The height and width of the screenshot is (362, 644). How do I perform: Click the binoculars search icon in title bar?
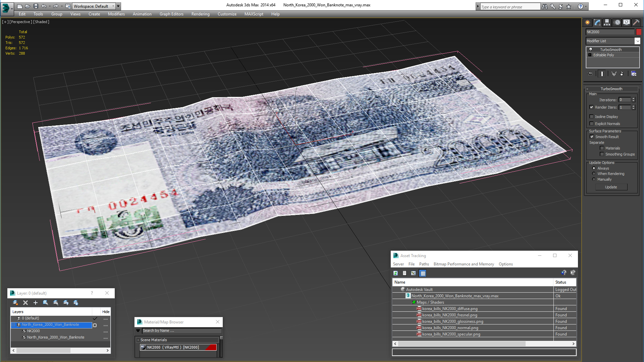coord(545,6)
